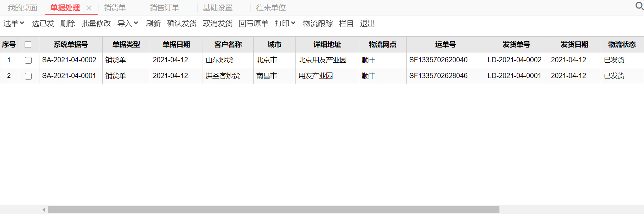This screenshot has height=214, width=644.
Task: Check the row for SA-2021-04-0002
Action: (28, 60)
